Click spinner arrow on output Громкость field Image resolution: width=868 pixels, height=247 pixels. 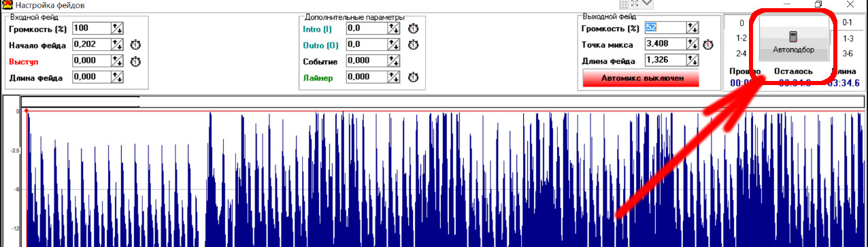pos(693,28)
